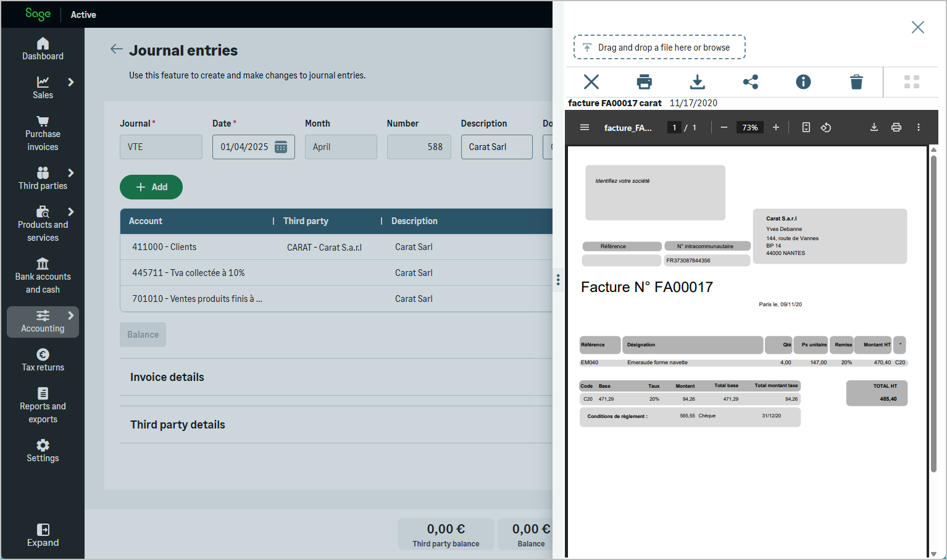The image size is (947, 560).
Task: Open Tax returns in sidebar
Action: [43, 360]
